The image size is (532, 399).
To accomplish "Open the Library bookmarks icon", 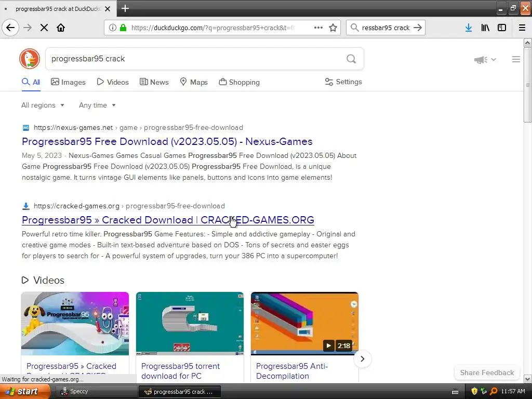I will pyautogui.click(x=485, y=28).
